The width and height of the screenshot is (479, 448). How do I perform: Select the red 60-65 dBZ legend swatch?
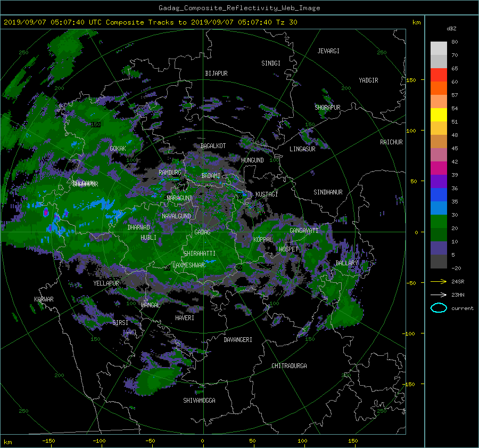[x=439, y=75]
